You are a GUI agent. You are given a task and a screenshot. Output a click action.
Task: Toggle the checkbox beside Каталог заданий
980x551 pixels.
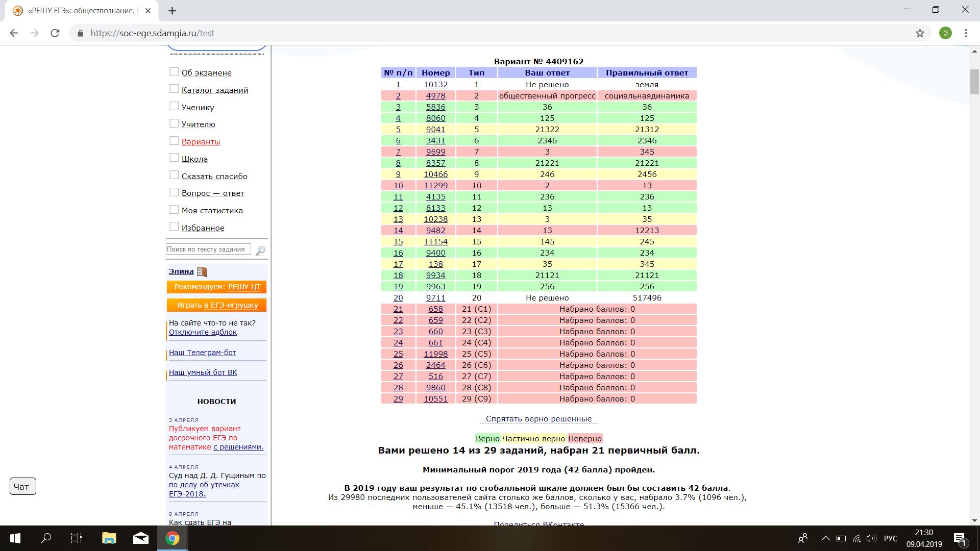174,89
